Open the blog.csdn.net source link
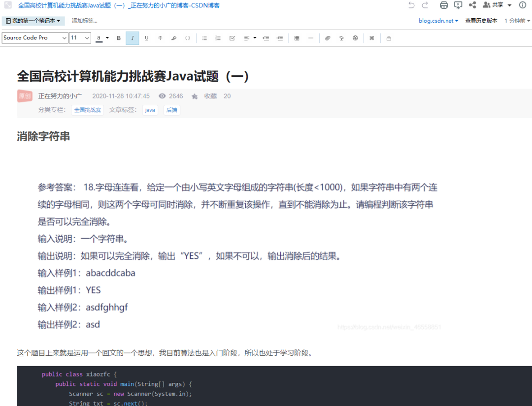Screen dimensions: 532x406 tap(438, 21)
